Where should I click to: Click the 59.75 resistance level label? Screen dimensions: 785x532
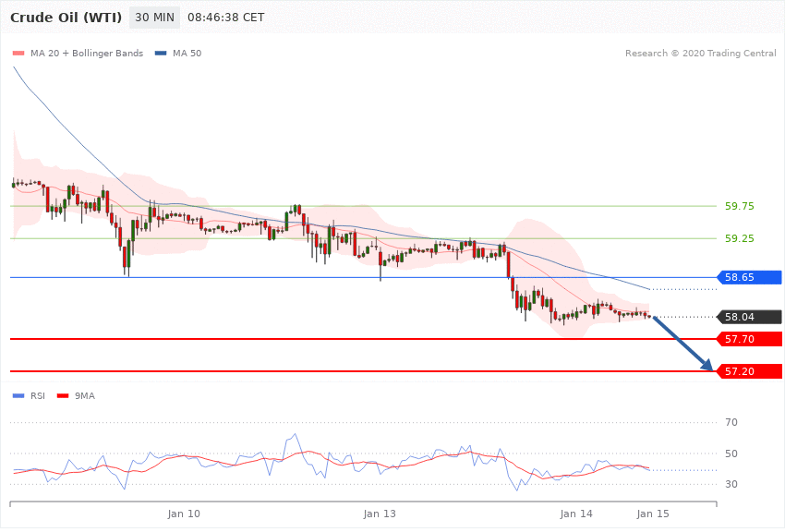pyautogui.click(x=740, y=206)
